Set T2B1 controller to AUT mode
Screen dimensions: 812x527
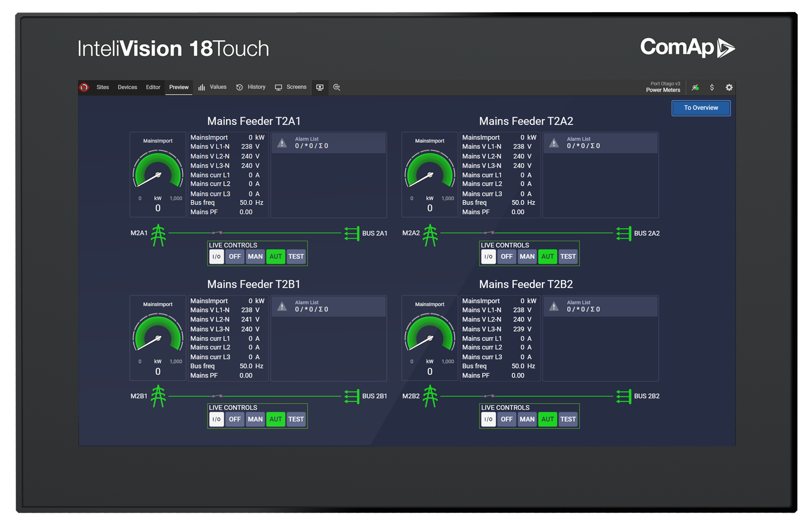click(x=276, y=419)
